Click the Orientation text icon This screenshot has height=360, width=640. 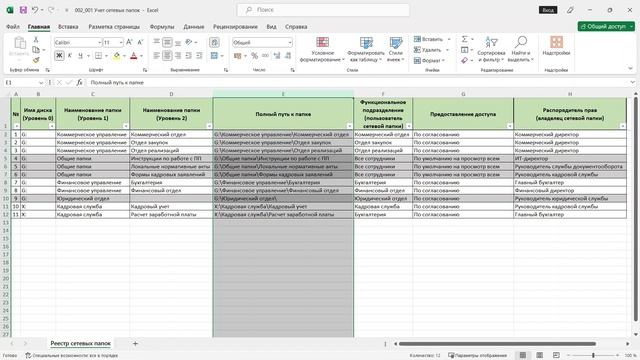[189, 42]
